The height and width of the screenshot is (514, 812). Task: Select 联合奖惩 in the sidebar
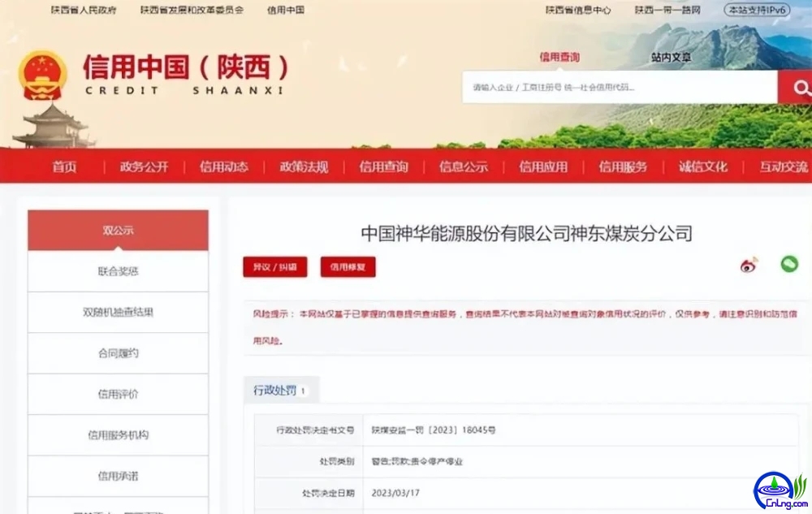pos(118,271)
